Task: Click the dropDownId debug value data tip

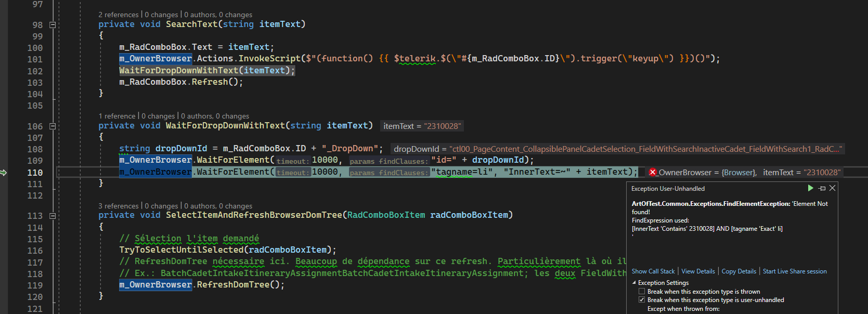Action: pyautogui.click(x=617, y=149)
